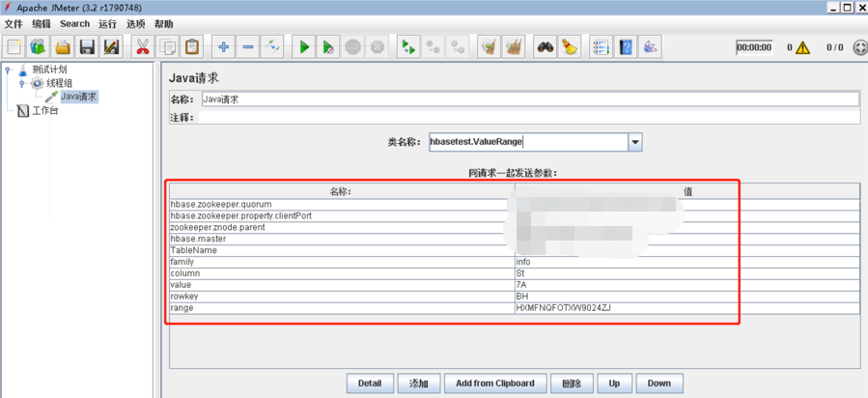The image size is (868, 398).
Task: Copy the selected element with Copy icon
Action: tap(167, 47)
